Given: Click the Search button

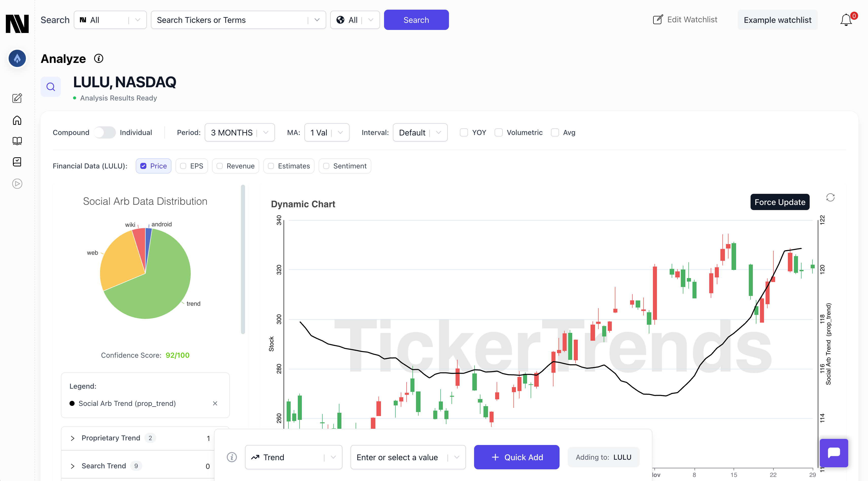Looking at the screenshot, I should [416, 20].
